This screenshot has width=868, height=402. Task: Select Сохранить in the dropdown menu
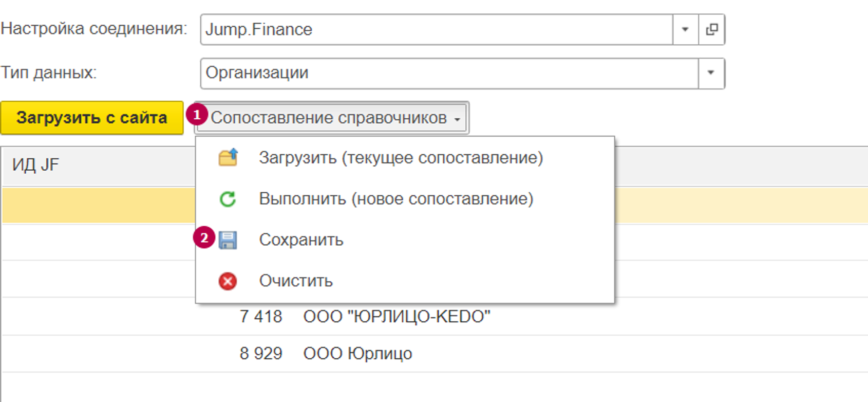(x=301, y=240)
